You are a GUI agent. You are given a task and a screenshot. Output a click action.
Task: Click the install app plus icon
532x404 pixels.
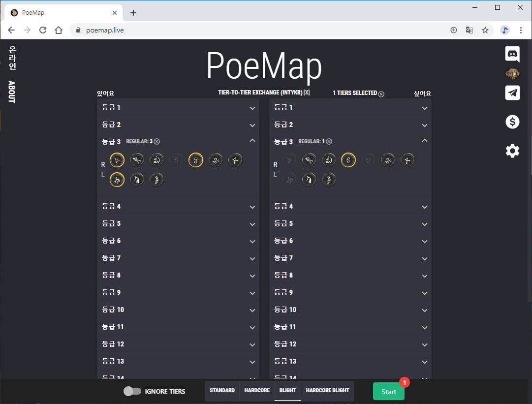coord(454,30)
